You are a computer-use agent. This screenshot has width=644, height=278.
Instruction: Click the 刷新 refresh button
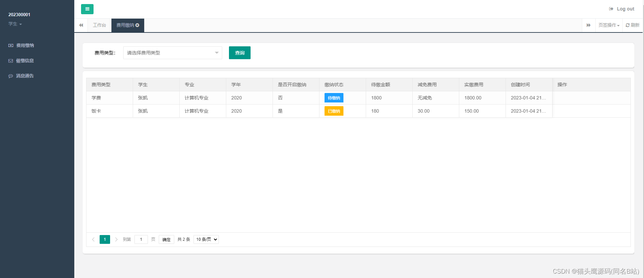[633, 25]
